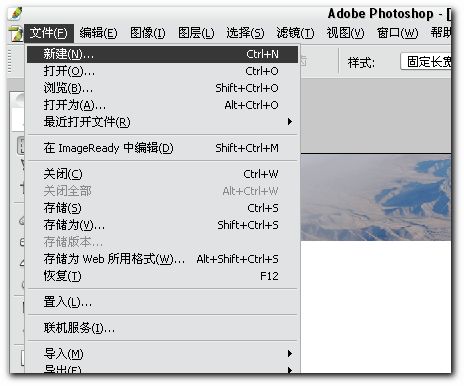Choose 存储为(V)... menu entry
The width and height of the screenshot is (464, 386).
[162, 225]
